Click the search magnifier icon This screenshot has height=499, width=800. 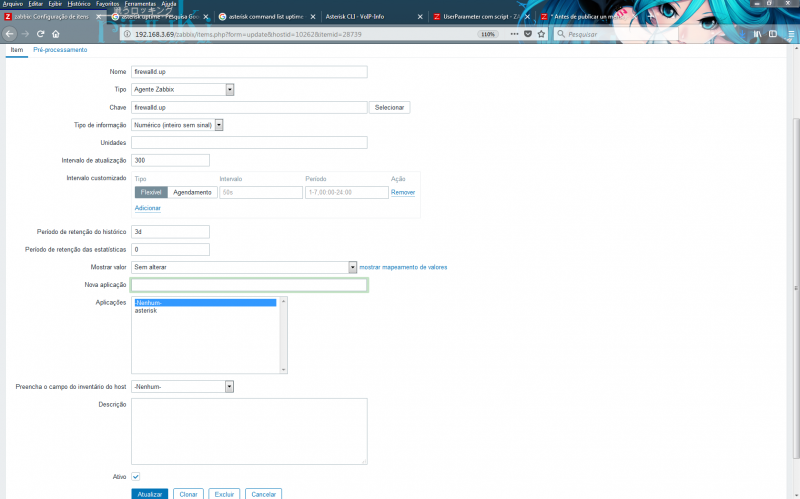tap(561, 34)
